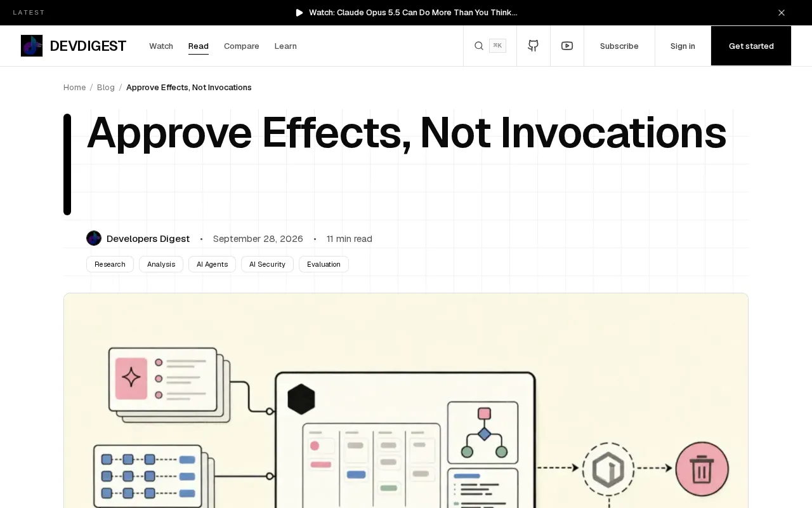Select the AI Security tag
This screenshot has width=812, height=508.
coord(267,264)
